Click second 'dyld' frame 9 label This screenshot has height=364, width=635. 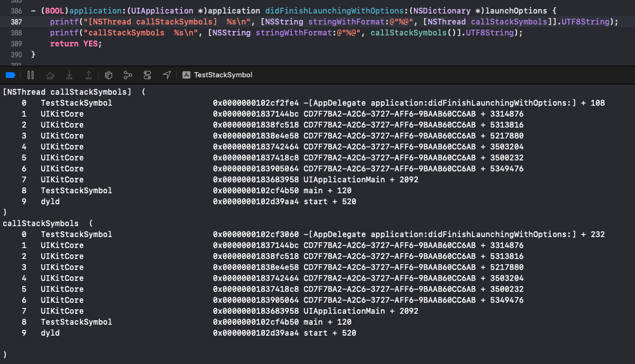[x=50, y=333]
